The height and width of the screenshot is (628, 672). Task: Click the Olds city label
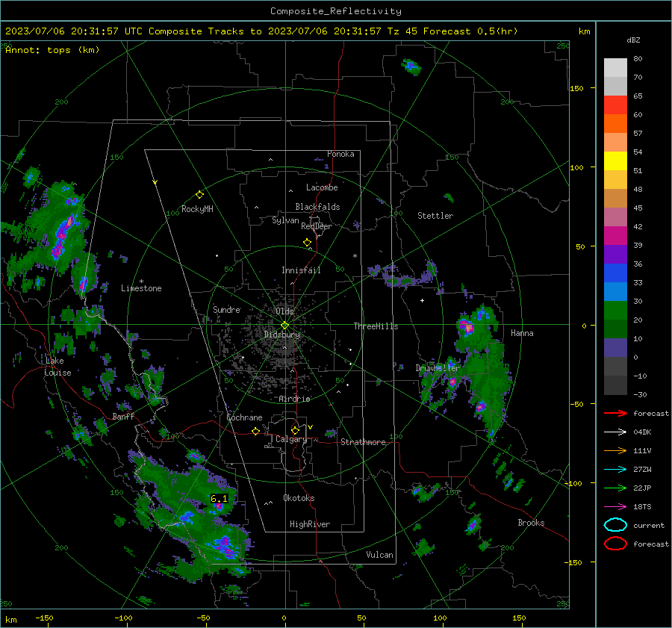(x=284, y=311)
